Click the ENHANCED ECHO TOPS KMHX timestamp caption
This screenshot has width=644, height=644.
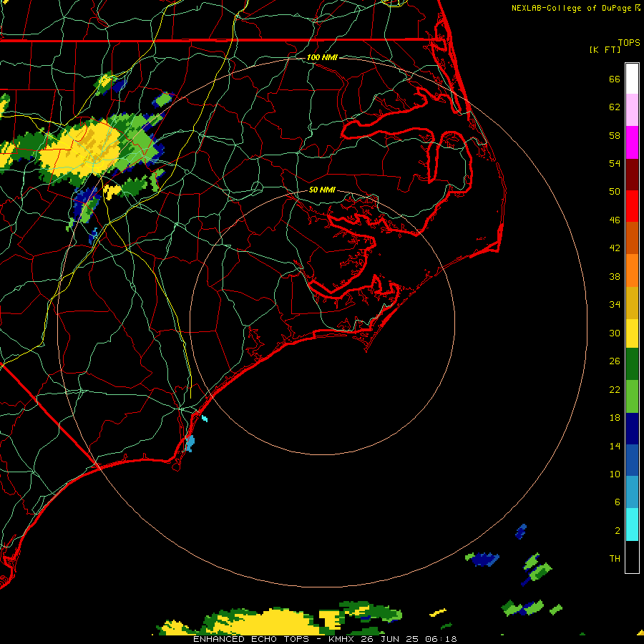pyautogui.click(x=325, y=639)
